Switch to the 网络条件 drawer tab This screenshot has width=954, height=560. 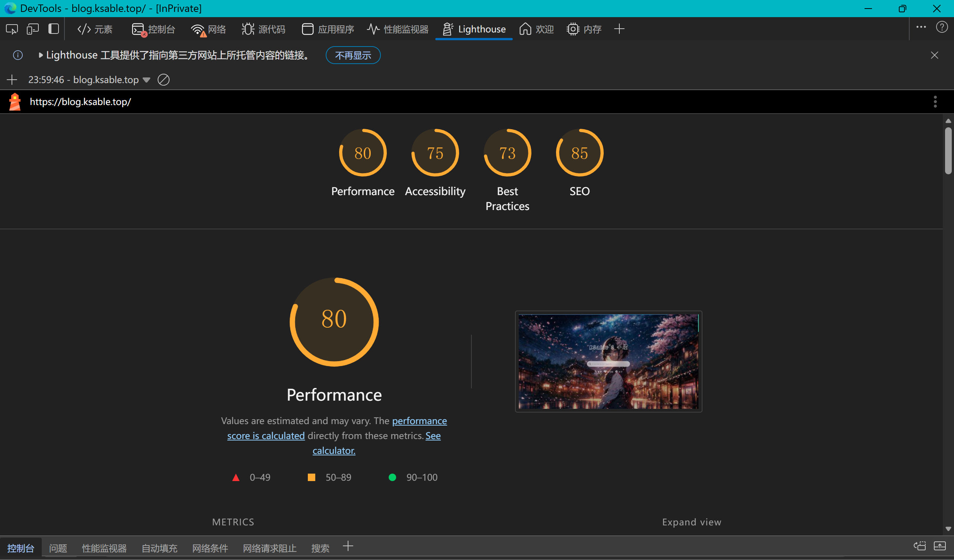click(x=210, y=548)
